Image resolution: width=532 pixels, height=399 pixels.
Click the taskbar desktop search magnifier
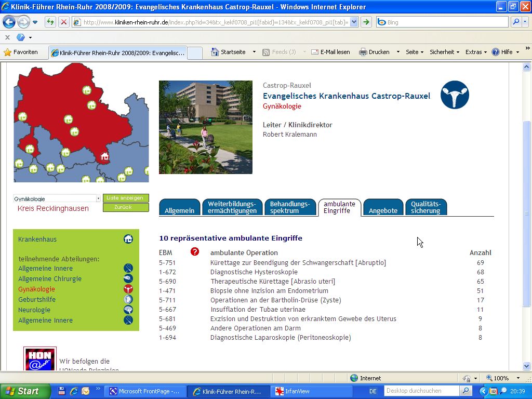coord(465,391)
